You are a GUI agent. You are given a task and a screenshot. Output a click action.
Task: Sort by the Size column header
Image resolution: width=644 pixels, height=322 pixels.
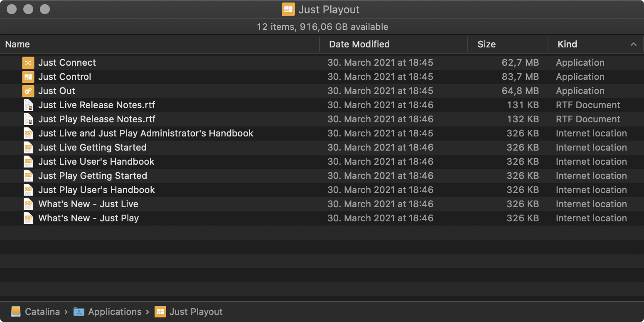[508, 44]
